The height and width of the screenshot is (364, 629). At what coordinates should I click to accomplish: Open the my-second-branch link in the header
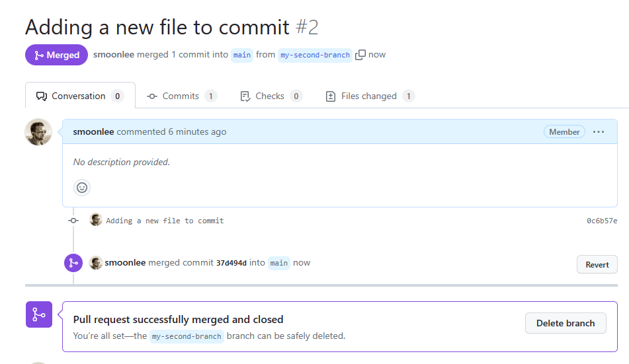pyautogui.click(x=315, y=55)
